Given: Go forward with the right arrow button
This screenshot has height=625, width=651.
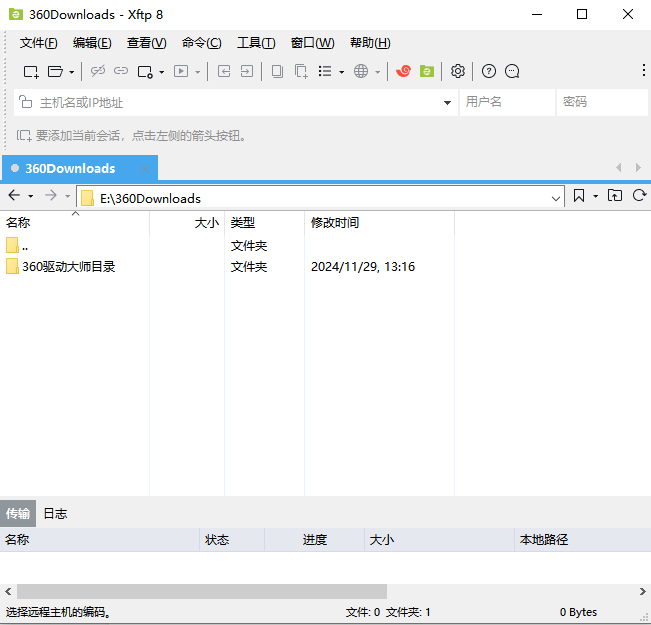Looking at the screenshot, I should point(51,195).
